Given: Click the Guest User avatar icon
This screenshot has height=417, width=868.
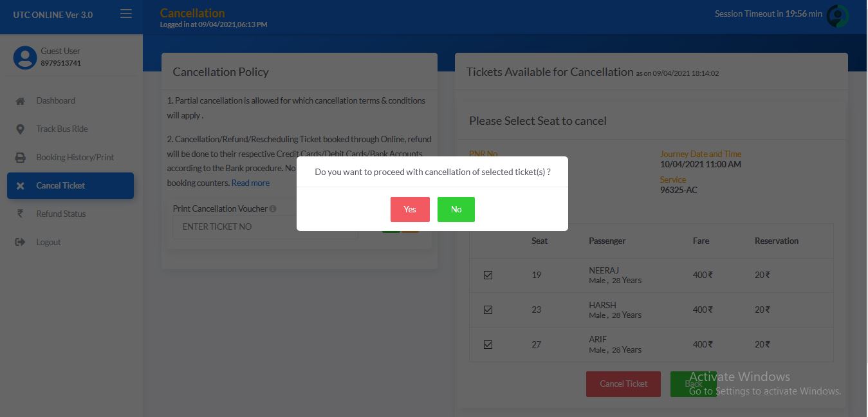Looking at the screenshot, I should pos(25,57).
